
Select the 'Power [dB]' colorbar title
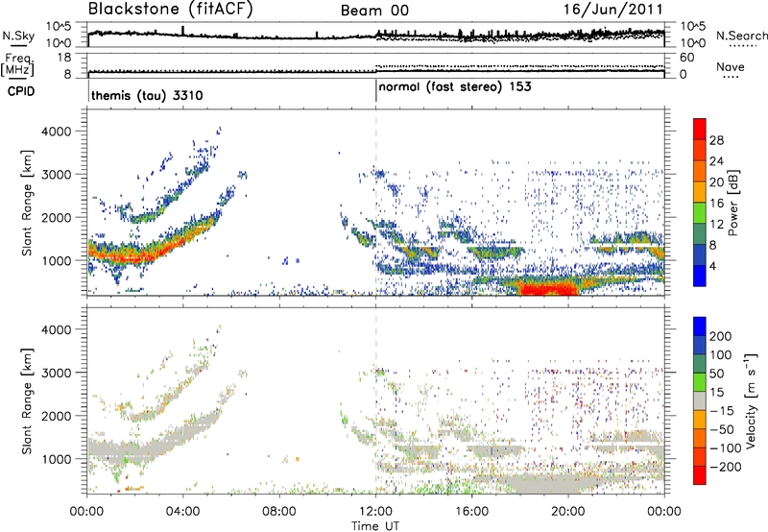(733, 203)
